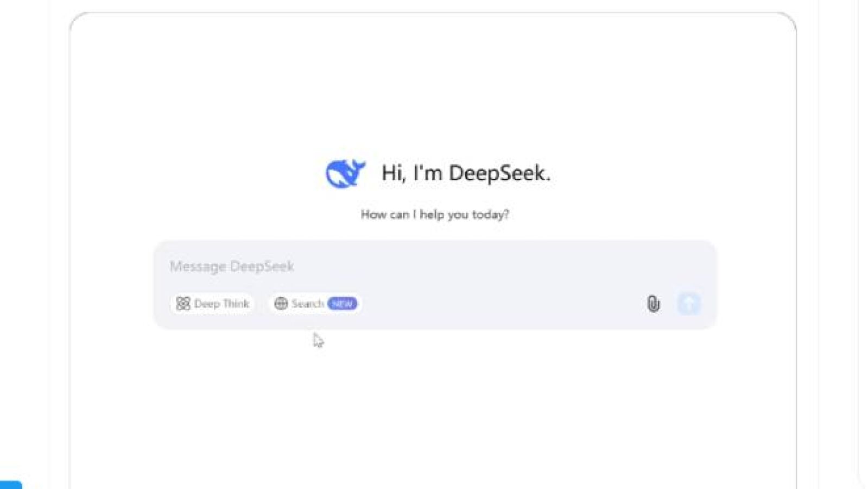Click the "Message DeepSeek" placeholder text
This screenshot has height=489, width=868.
pos(232,267)
